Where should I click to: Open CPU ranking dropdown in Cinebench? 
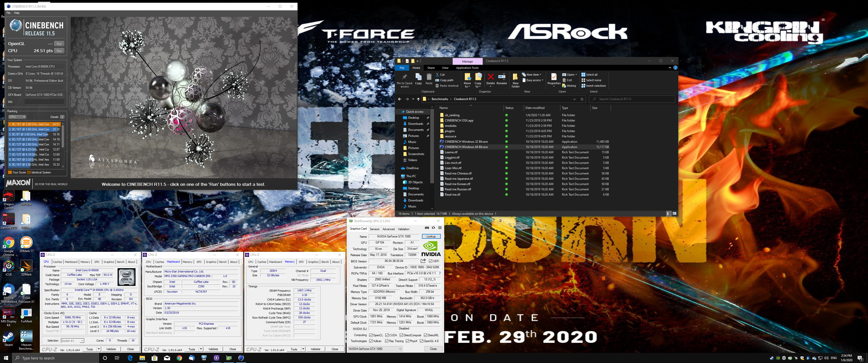tap(17, 117)
